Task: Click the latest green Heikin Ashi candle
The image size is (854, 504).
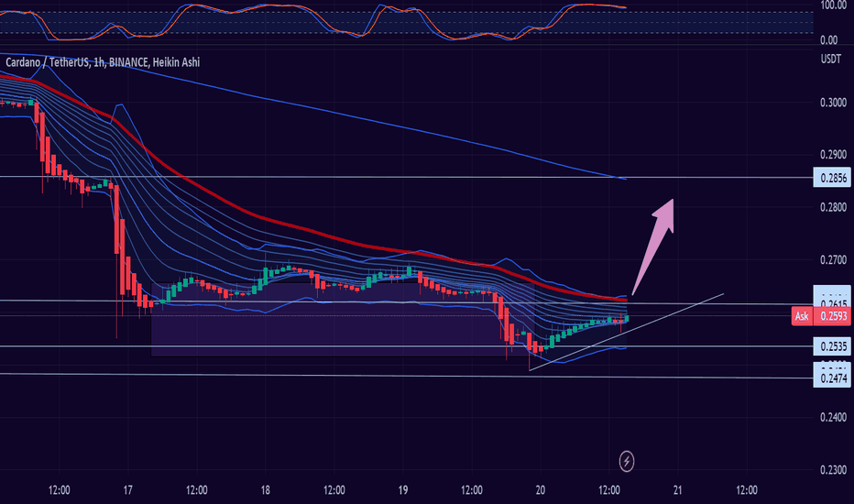Action: coord(627,318)
